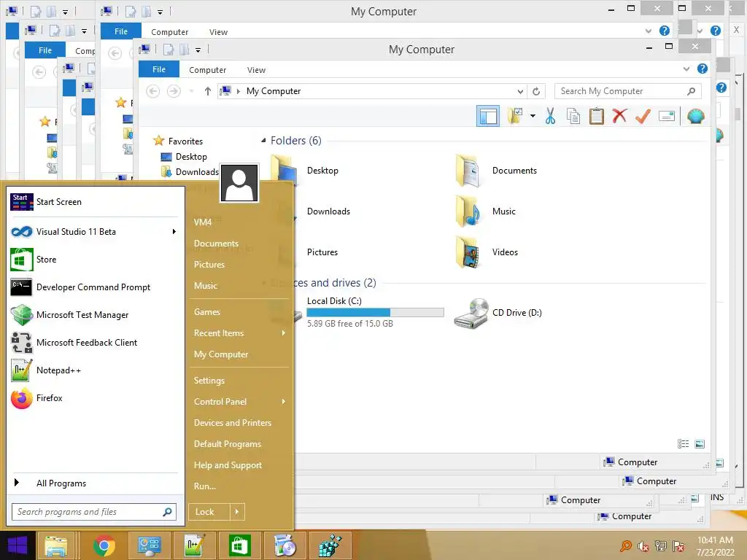Select the Documents folder
Viewport: 747px width, 560px height.
pyautogui.click(x=497, y=171)
